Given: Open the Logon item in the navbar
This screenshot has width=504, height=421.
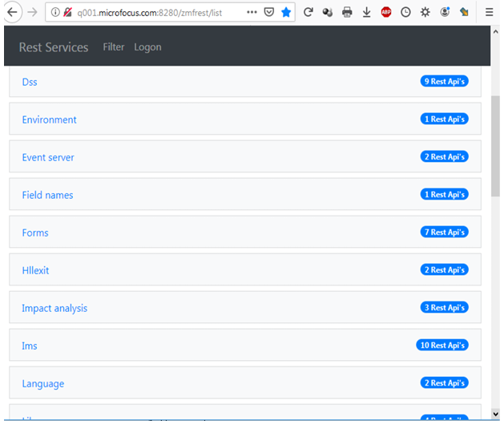Looking at the screenshot, I should coord(147,47).
